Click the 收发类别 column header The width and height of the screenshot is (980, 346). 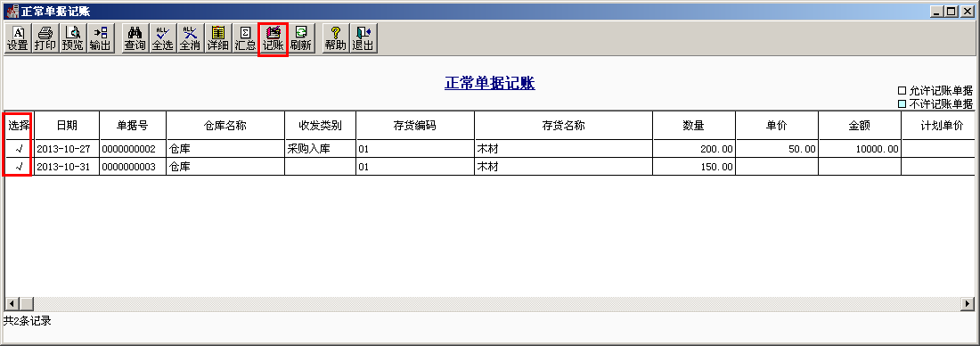pyautogui.click(x=321, y=125)
